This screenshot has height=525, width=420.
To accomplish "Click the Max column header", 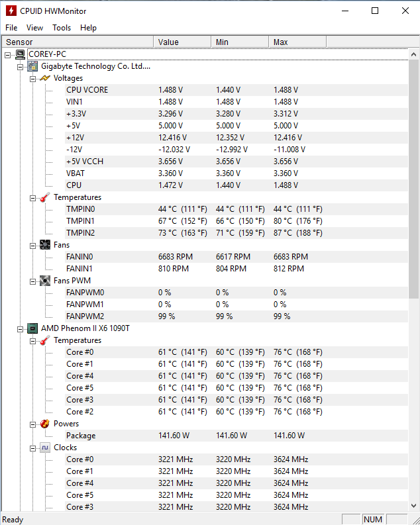I will 297,42.
